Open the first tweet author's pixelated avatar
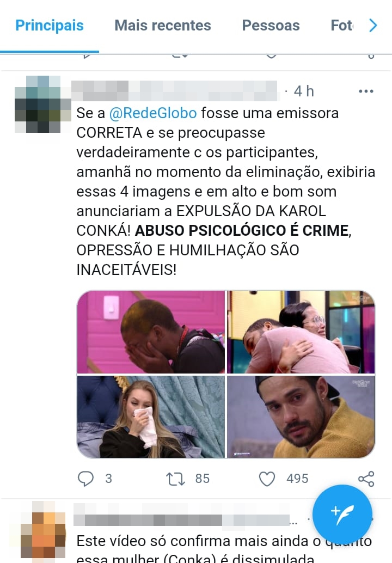The width and height of the screenshot is (392, 563). (x=42, y=104)
